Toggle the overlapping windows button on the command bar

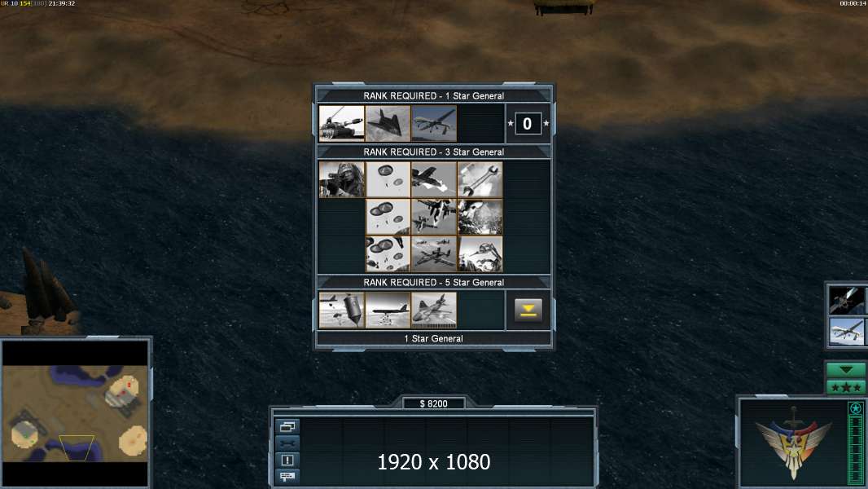(287, 426)
